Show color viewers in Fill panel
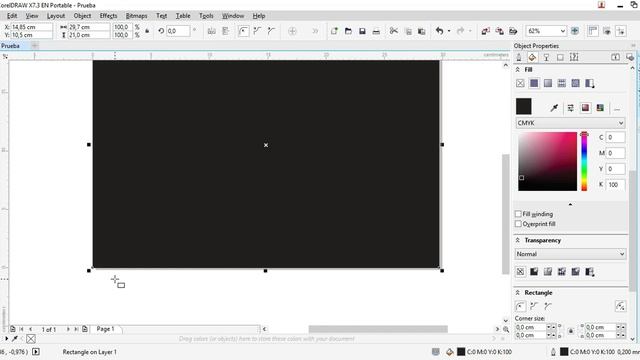The image size is (640, 360). point(585,108)
